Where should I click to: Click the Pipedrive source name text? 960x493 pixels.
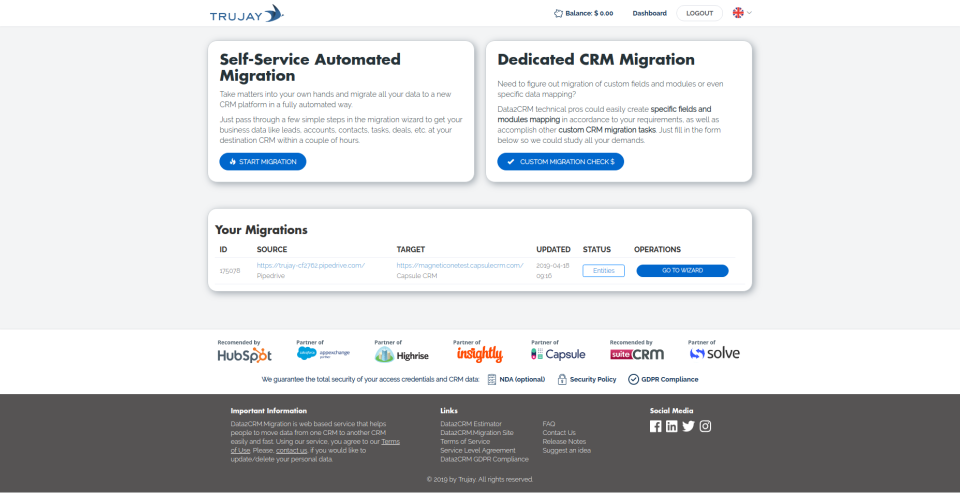(269, 276)
